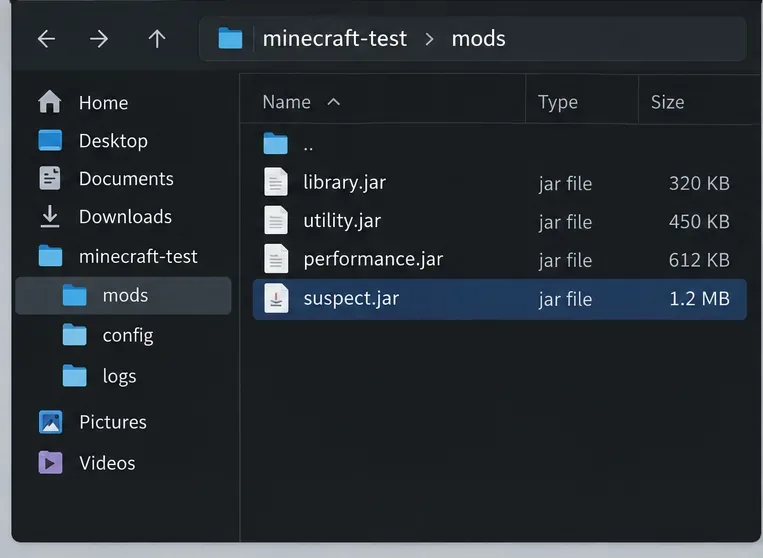
Task: Open minecraft-test in the breadcrumb path
Action: [x=335, y=38]
